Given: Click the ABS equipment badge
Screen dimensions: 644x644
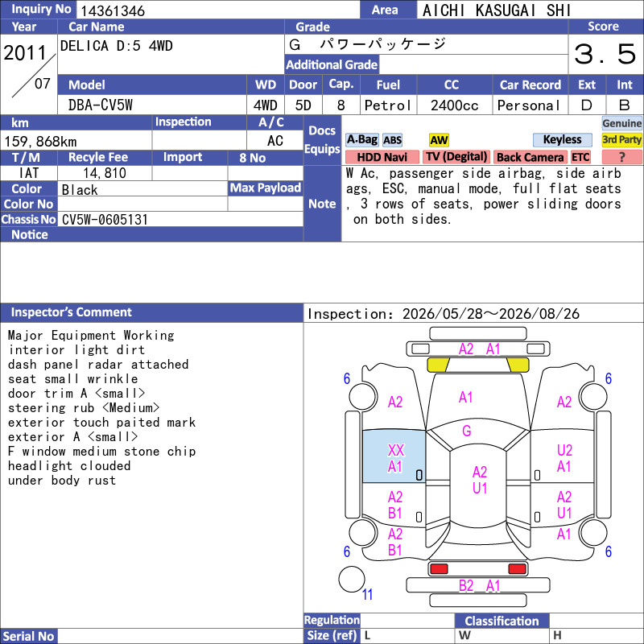Looking at the screenshot, I should pyautogui.click(x=392, y=140).
